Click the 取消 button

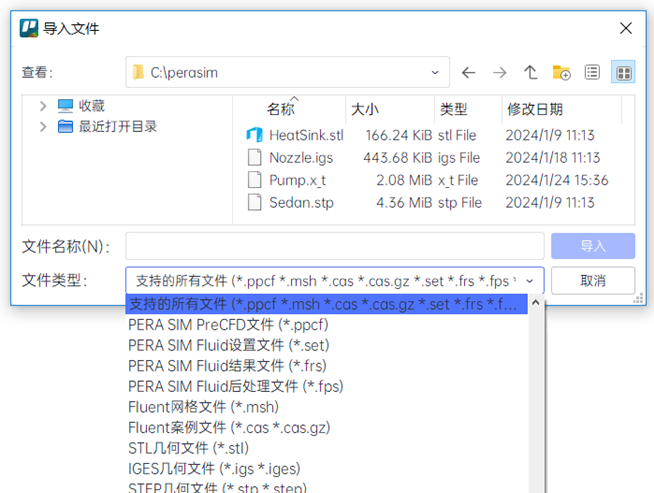click(x=592, y=281)
